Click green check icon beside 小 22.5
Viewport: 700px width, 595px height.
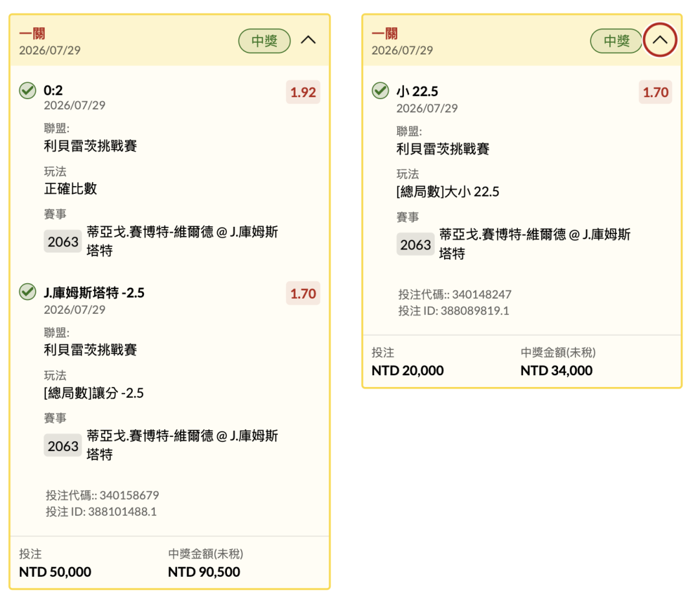[380, 91]
